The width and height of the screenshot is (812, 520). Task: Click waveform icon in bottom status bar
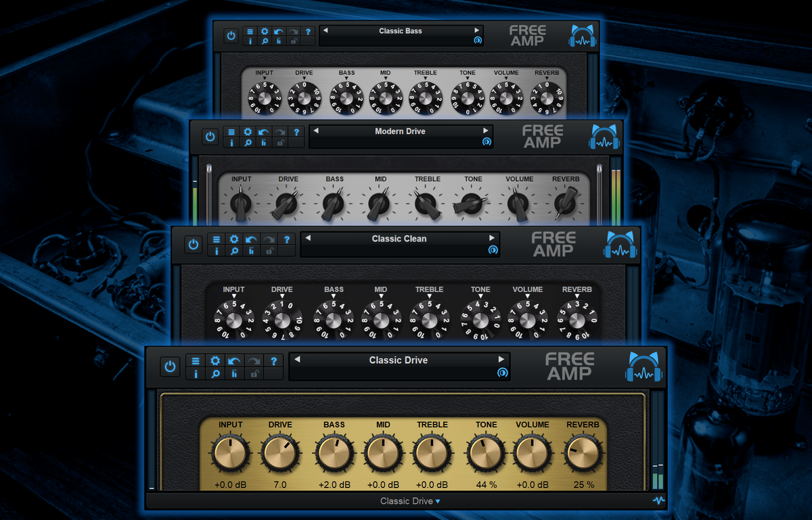[658, 501]
